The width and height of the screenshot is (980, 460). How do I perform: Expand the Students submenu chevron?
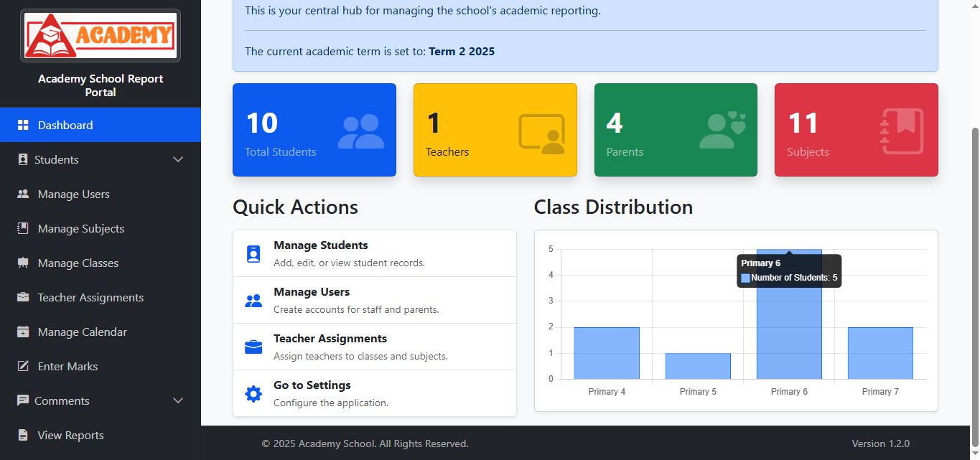point(178,159)
